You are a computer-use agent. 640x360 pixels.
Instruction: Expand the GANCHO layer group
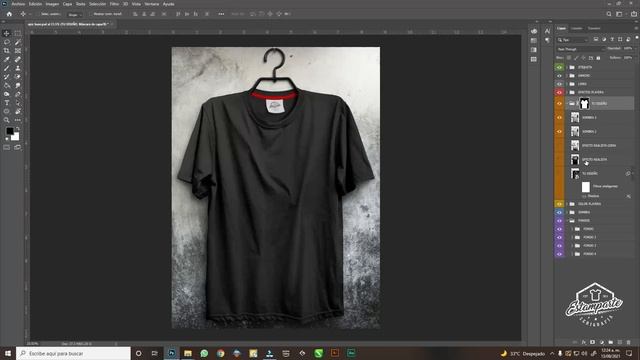pyautogui.click(x=567, y=76)
